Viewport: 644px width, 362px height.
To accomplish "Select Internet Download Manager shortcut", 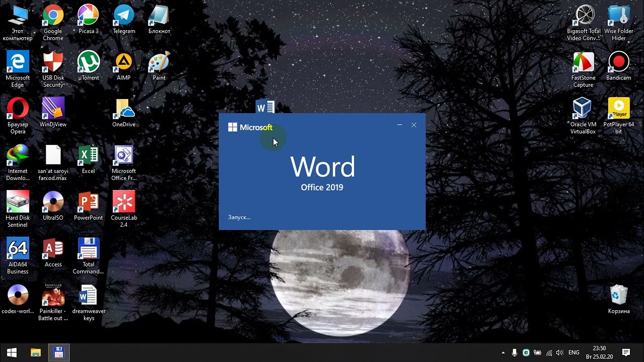I will (18, 163).
